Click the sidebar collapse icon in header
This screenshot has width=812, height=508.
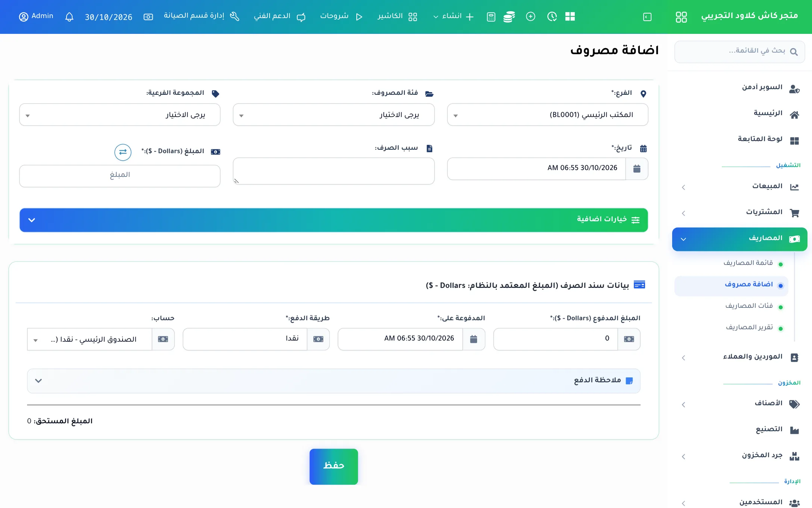(647, 17)
